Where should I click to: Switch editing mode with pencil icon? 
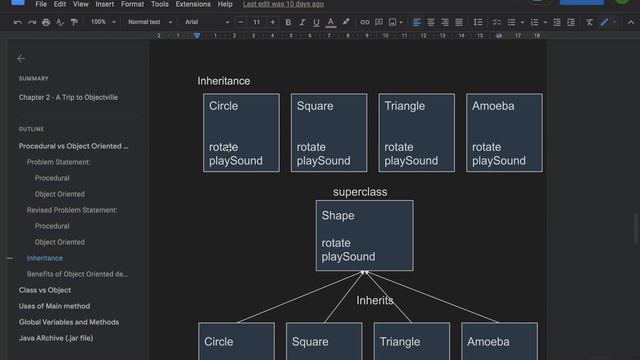[604, 22]
